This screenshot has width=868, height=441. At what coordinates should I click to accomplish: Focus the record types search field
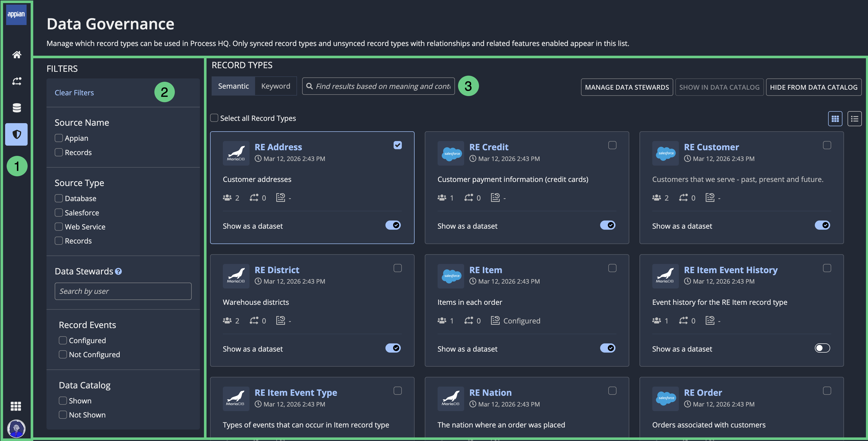point(378,86)
